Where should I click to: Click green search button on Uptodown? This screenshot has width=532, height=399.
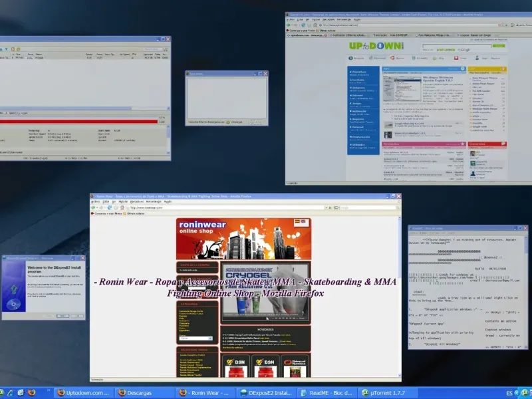(498, 45)
